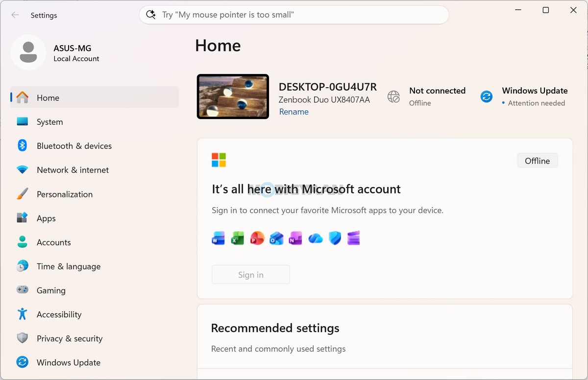
Task: Click the OneDrive cloud icon
Action: pos(316,238)
